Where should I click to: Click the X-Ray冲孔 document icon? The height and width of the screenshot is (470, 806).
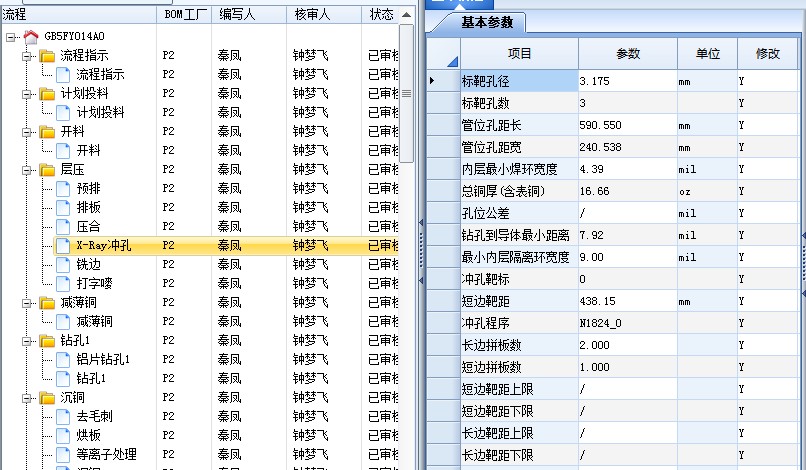63,246
